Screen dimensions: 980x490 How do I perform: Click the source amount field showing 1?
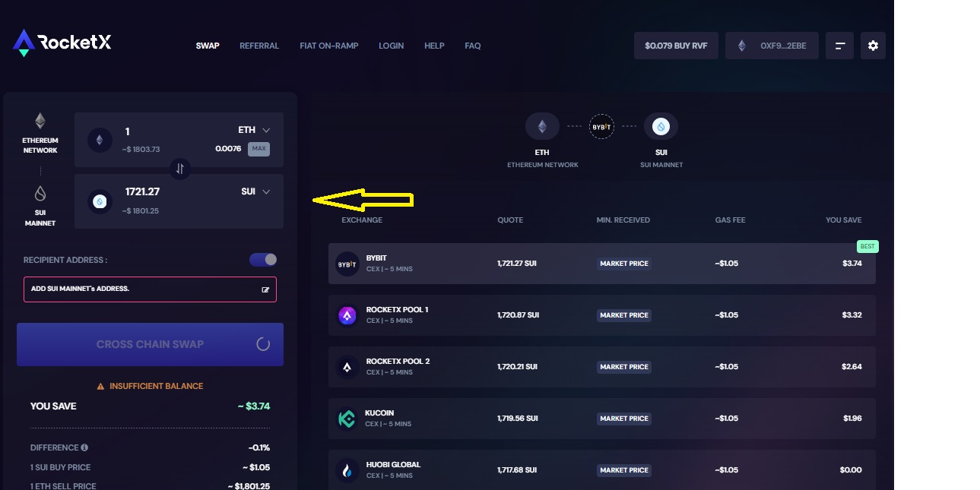128,132
